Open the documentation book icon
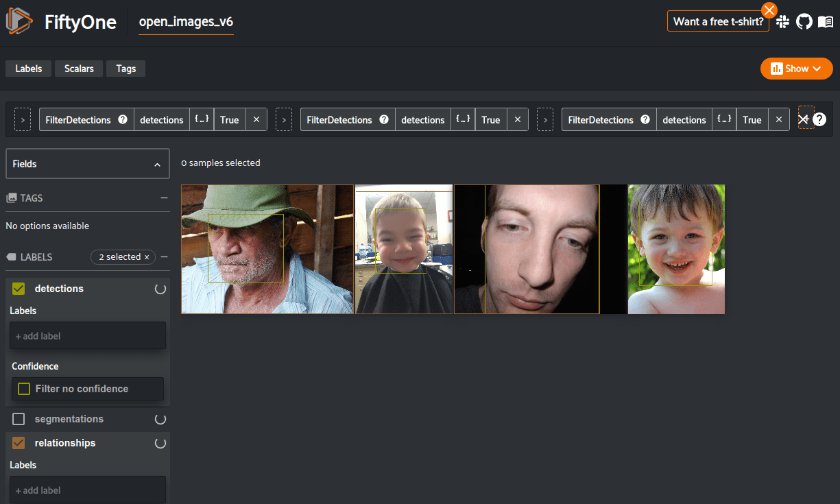The width and height of the screenshot is (840, 504). [826, 21]
